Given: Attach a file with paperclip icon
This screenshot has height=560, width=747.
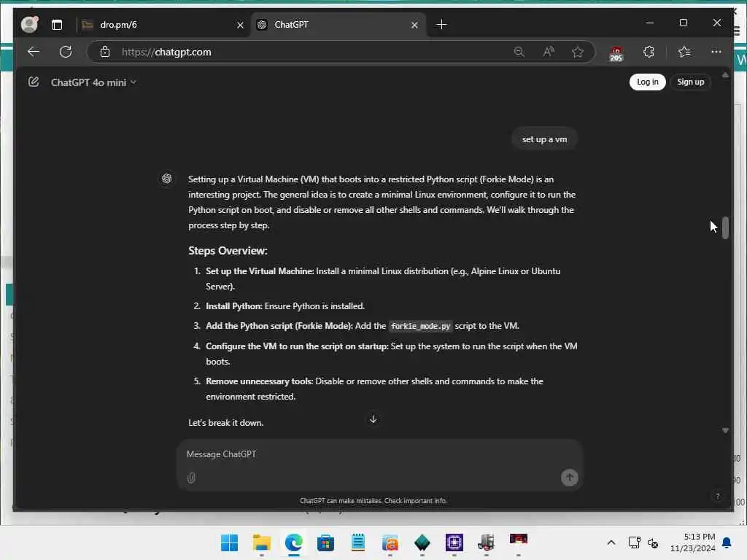Looking at the screenshot, I should point(191,478).
